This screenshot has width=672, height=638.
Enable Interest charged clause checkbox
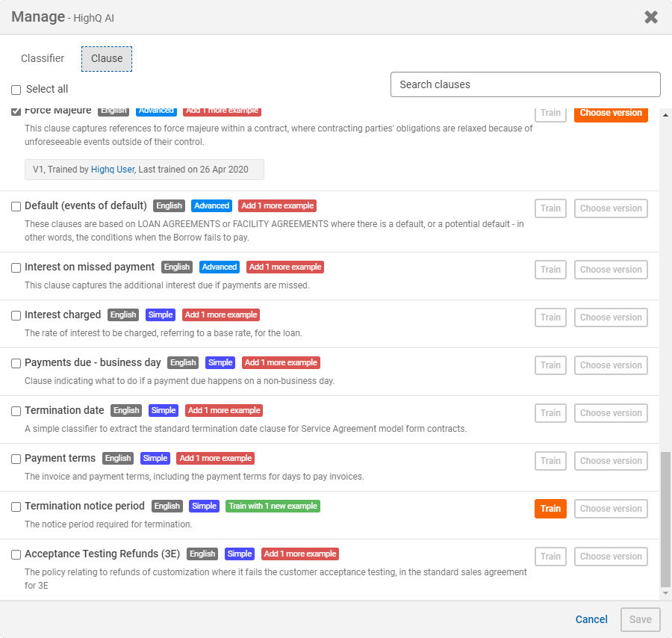[16, 315]
